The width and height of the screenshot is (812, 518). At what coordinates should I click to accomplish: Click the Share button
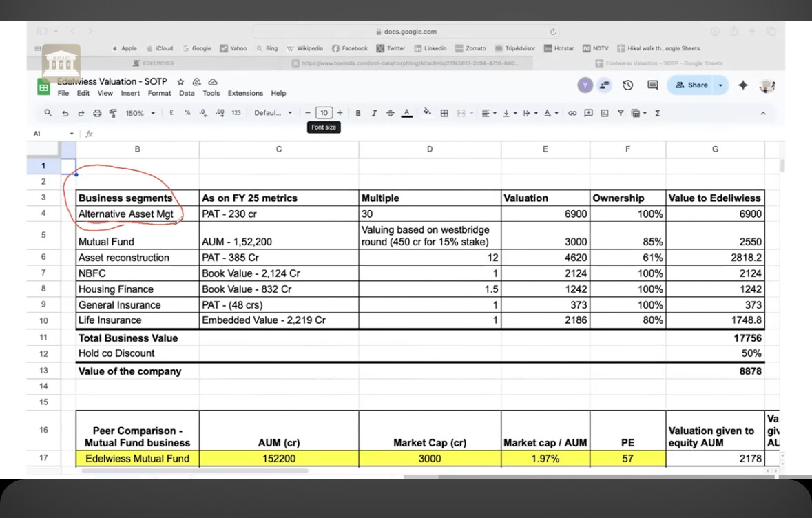tap(691, 85)
